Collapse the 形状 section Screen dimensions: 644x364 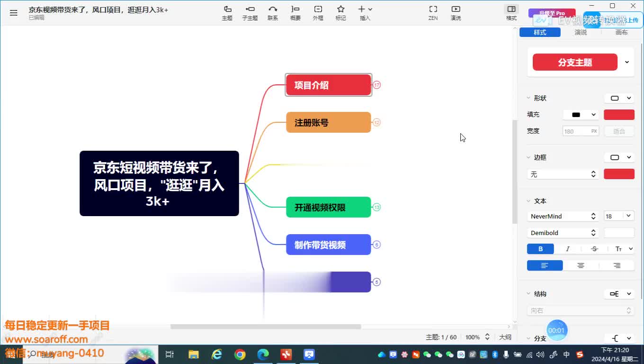click(529, 98)
